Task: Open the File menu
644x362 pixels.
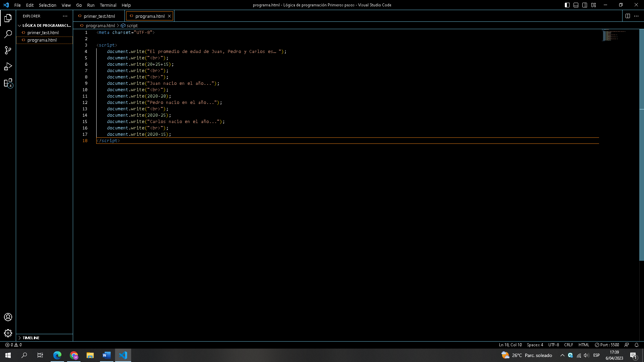Action: [x=17, y=5]
